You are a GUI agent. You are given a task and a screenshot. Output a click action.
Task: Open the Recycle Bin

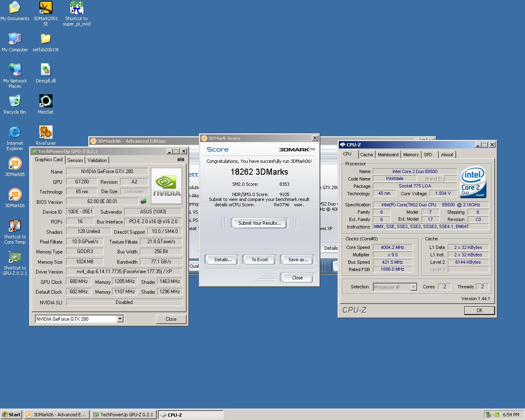point(15,105)
